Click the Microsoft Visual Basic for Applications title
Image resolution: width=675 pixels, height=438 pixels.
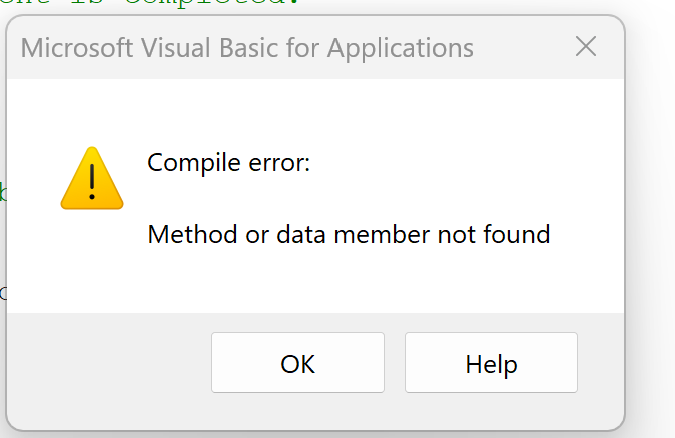(x=247, y=47)
